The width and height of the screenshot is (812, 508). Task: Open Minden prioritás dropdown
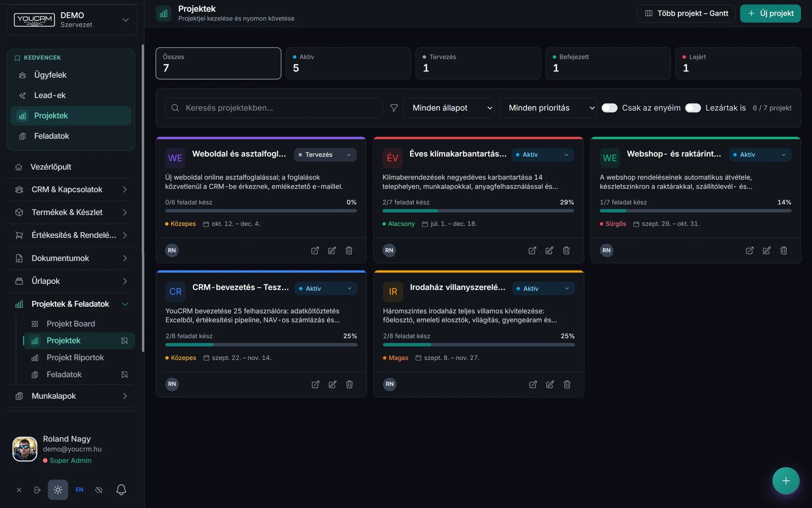548,108
